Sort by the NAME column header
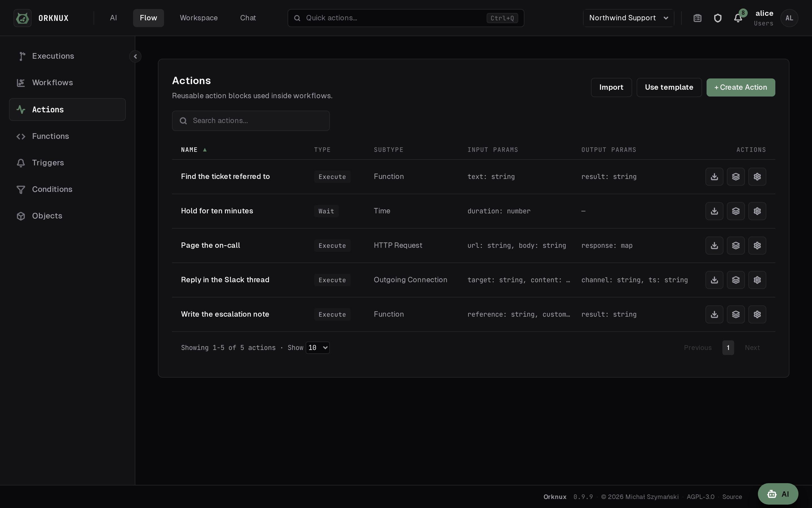 click(x=194, y=150)
